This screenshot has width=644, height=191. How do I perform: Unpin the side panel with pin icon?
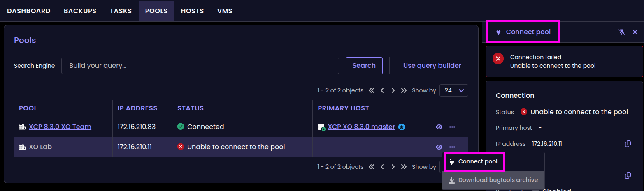coord(622,32)
